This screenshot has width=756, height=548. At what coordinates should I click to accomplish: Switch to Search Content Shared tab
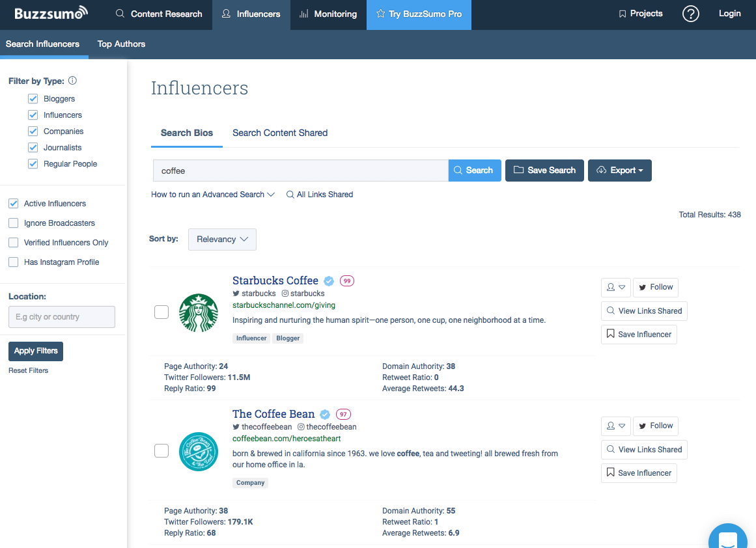(280, 133)
